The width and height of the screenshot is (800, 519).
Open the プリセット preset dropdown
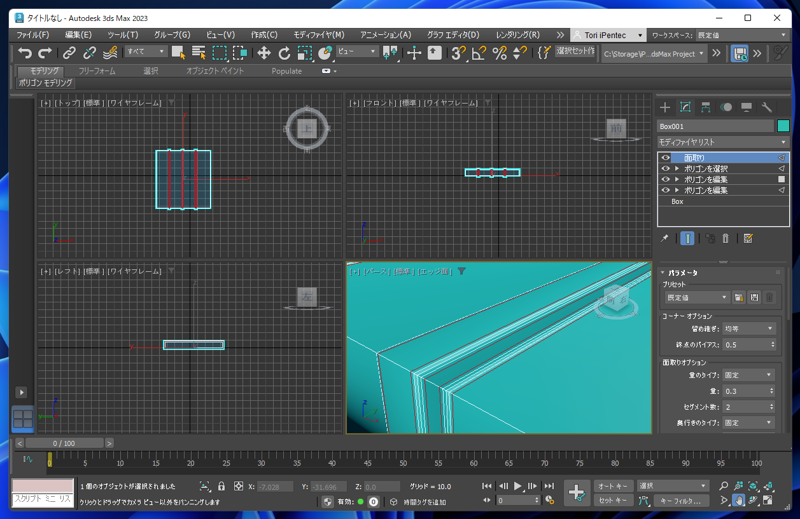point(696,298)
